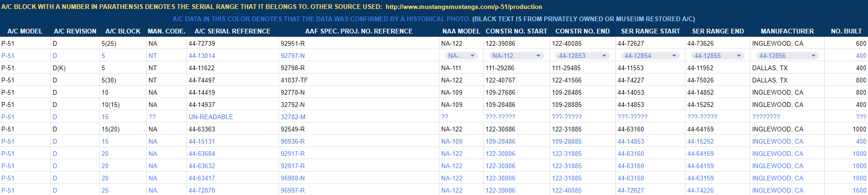This screenshot has height=195, width=868.
Task: Click project number cell 96997-R
Action: click(359, 190)
